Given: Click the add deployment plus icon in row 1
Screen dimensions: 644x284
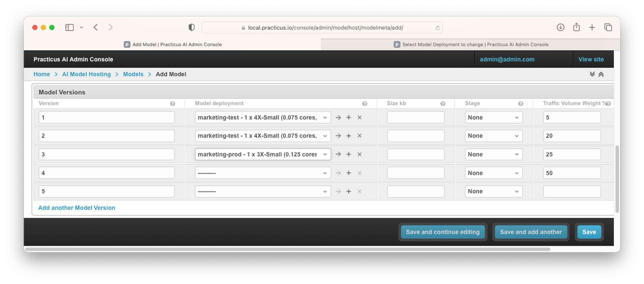Looking at the screenshot, I should pyautogui.click(x=348, y=118).
